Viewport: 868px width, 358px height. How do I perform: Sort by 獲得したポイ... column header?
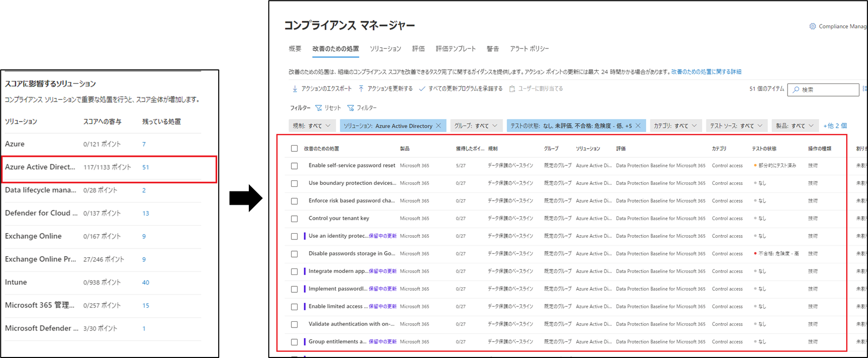click(470, 149)
